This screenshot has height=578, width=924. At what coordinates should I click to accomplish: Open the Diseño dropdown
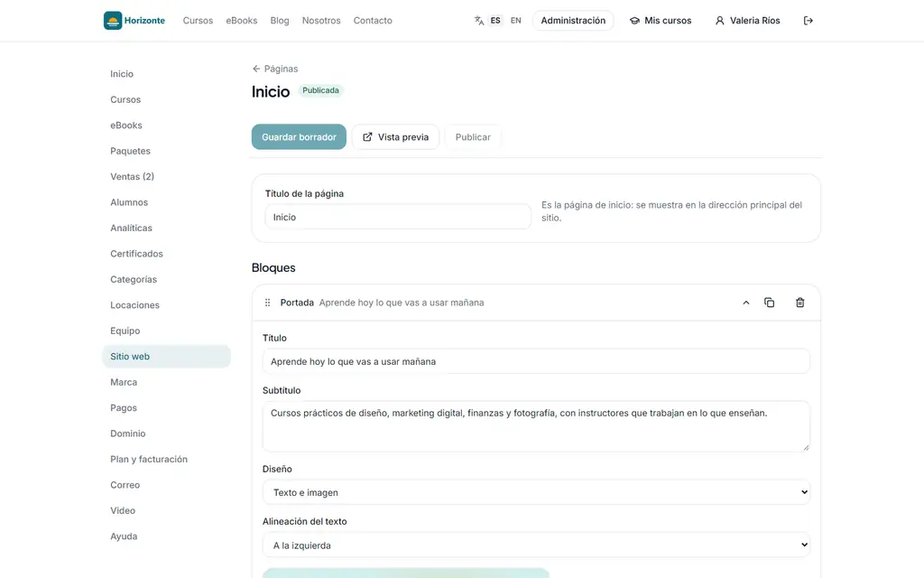pos(536,492)
